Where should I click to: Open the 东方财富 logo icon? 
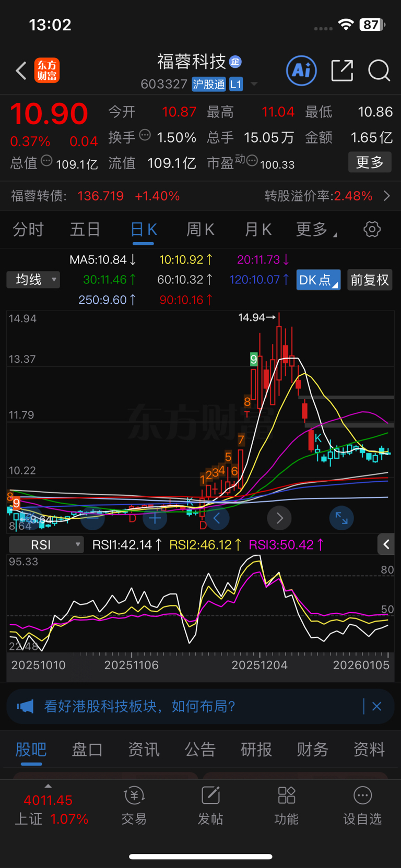[x=47, y=70]
